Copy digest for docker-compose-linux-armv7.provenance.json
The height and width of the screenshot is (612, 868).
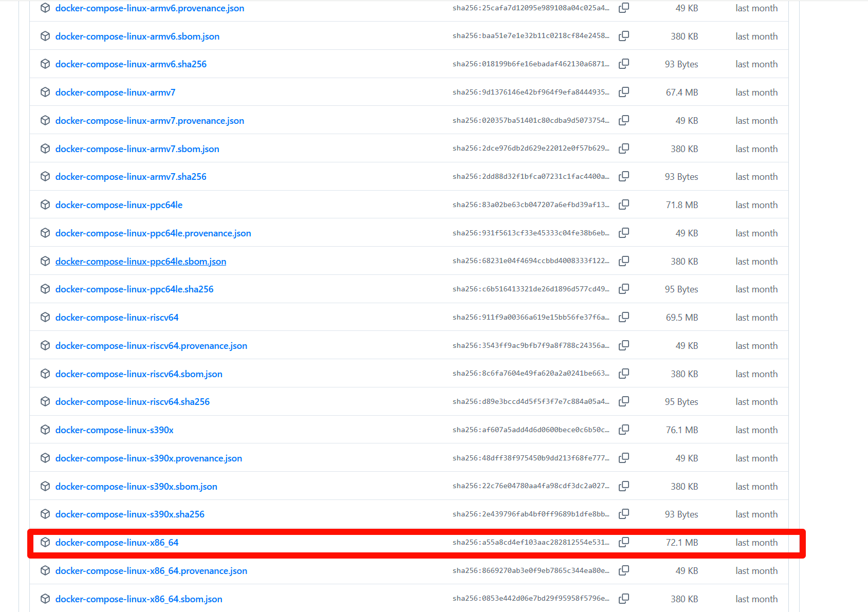tap(623, 120)
